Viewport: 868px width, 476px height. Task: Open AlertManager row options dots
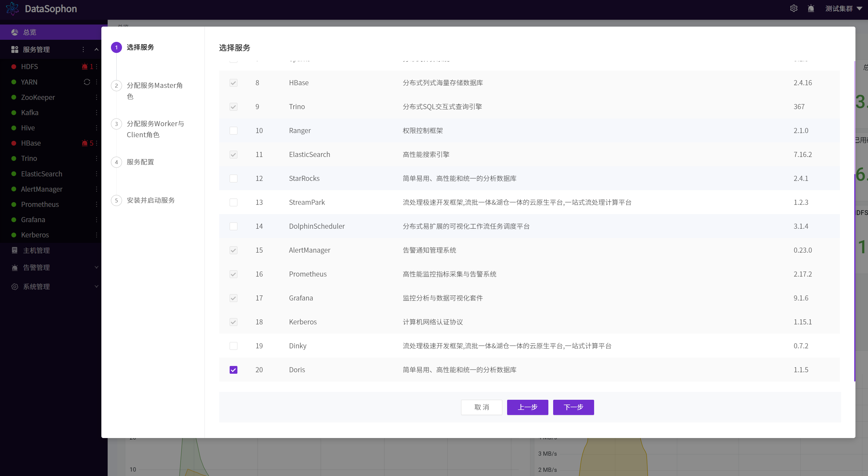[96, 189]
